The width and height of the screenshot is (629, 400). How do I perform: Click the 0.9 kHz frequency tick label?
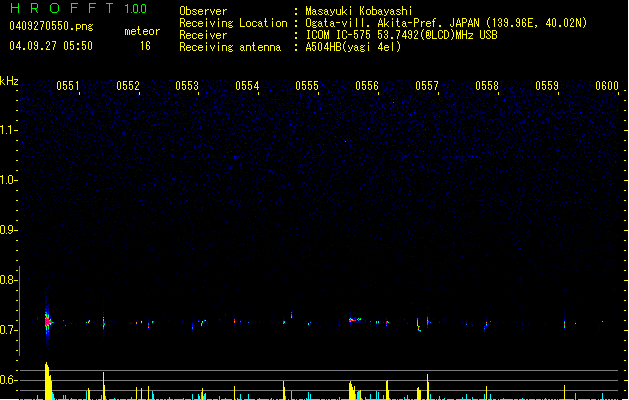point(7,230)
